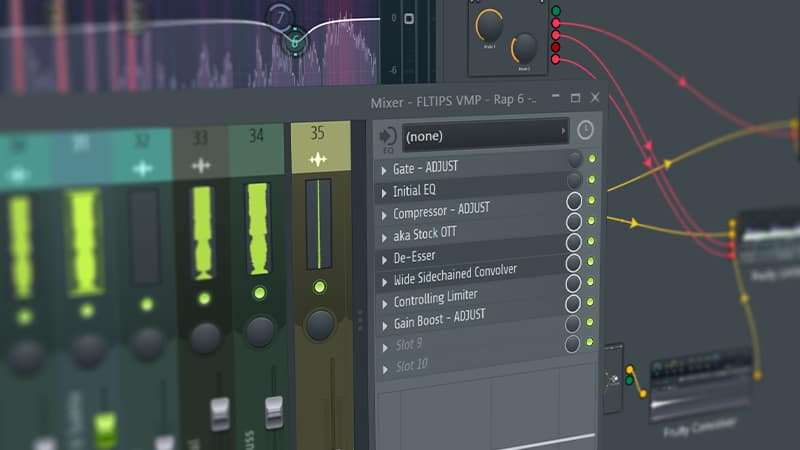This screenshot has height=450, width=800.
Task: Select mixer track 33 header
Action: pos(201,153)
